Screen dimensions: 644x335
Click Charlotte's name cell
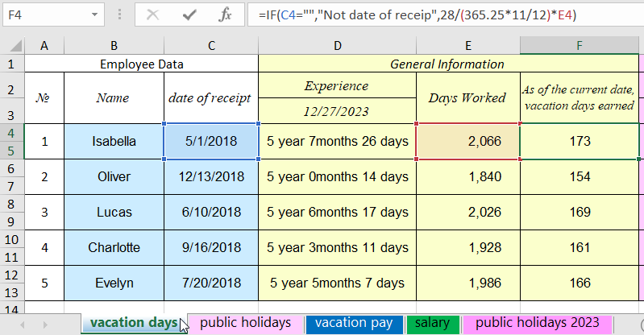114,248
